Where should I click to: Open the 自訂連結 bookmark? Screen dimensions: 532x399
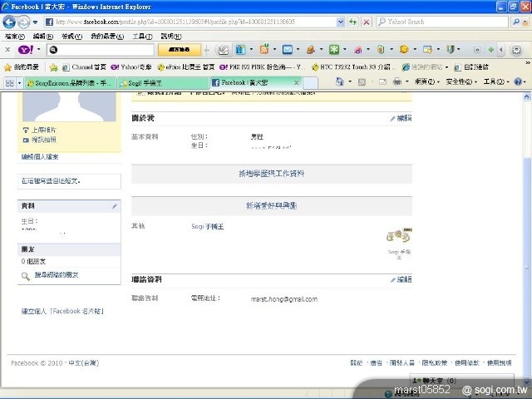point(471,67)
